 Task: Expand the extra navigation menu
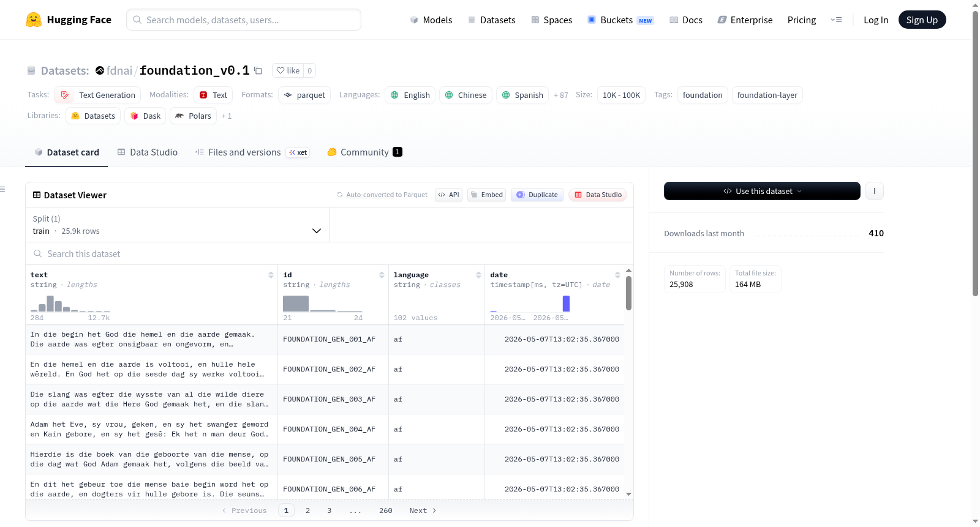pyautogui.click(x=836, y=20)
